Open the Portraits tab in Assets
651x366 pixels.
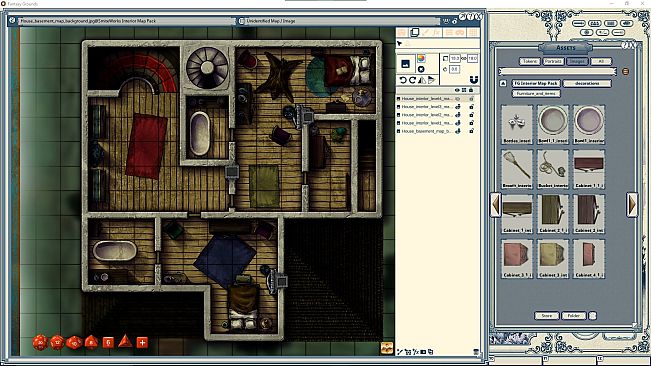tap(553, 61)
